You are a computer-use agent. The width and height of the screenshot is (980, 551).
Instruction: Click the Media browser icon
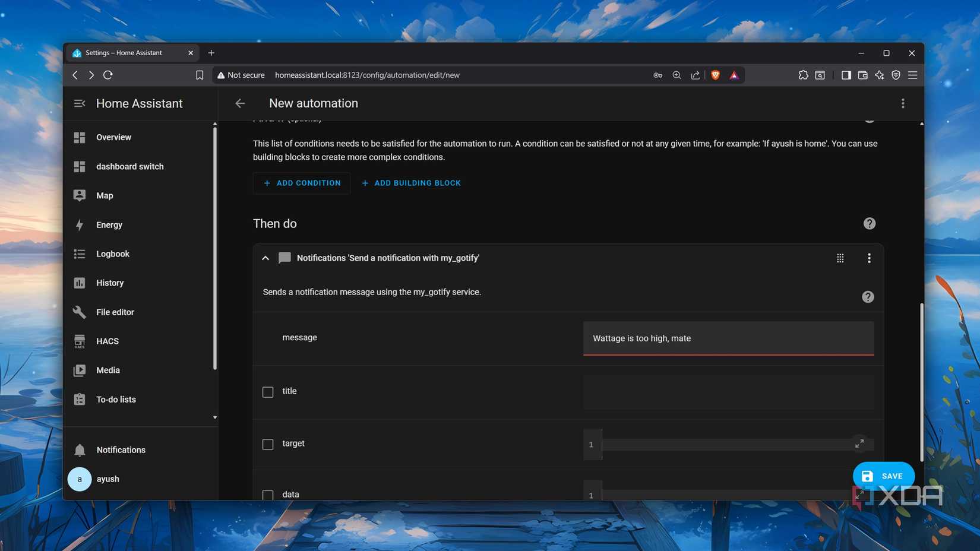[x=80, y=370]
